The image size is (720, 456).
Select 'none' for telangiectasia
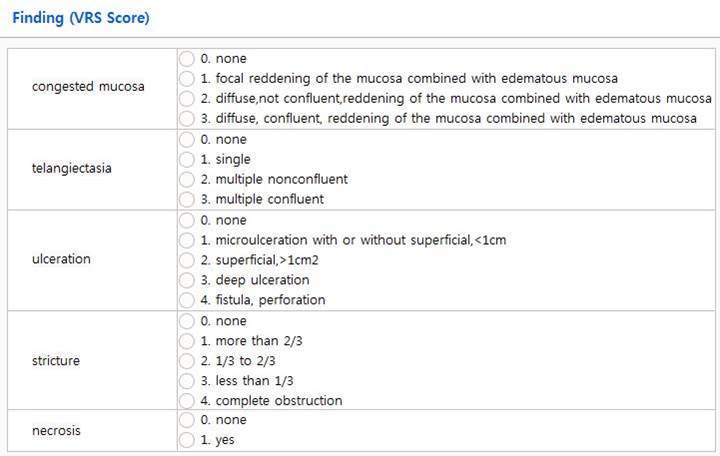coord(187,139)
